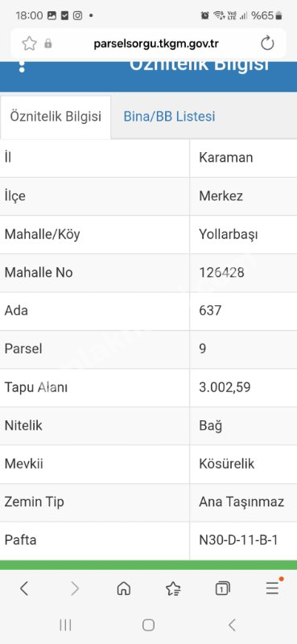The width and height of the screenshot is (297, 644).
Task: Show open tabs counter icon
Action: point(222,588)
